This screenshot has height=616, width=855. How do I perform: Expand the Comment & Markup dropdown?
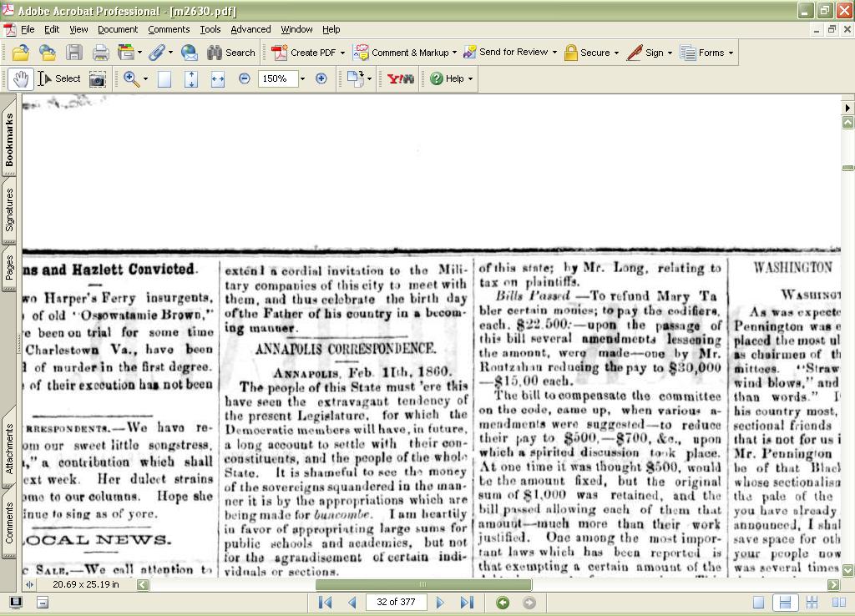pyautogui.click(x=455, y=53)
